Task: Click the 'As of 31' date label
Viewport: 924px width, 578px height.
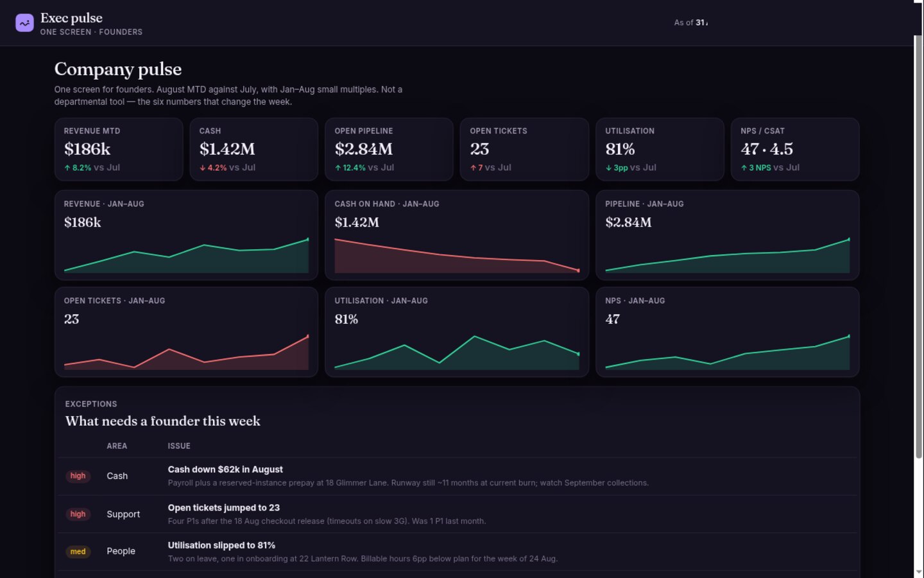Action: [690, 22]
